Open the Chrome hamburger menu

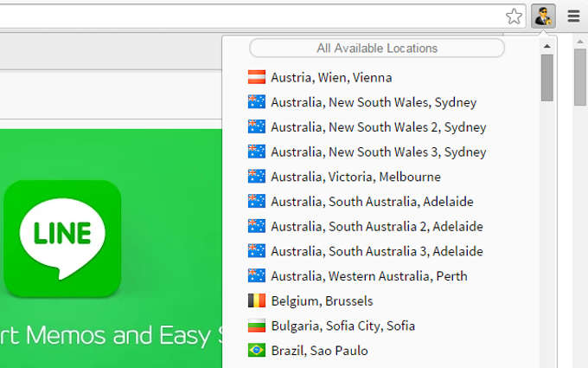pyautogui.click(x=574, y=16)
